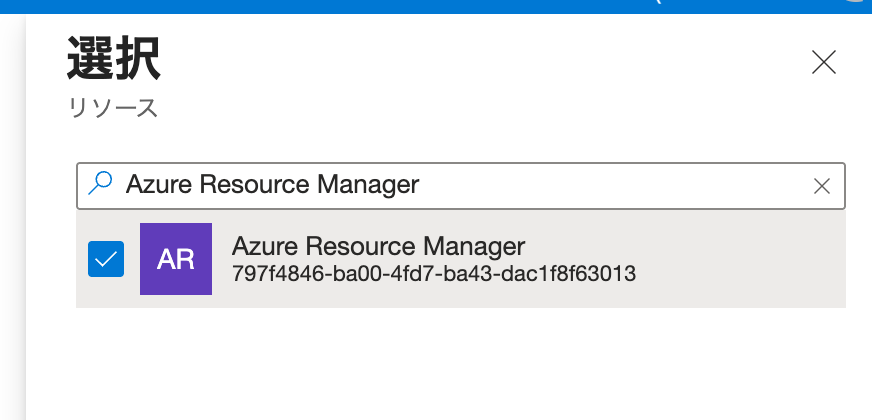Place cursor on "Azure" in search box
Viewport: 872px width, 420px height.
pos(158,185)
